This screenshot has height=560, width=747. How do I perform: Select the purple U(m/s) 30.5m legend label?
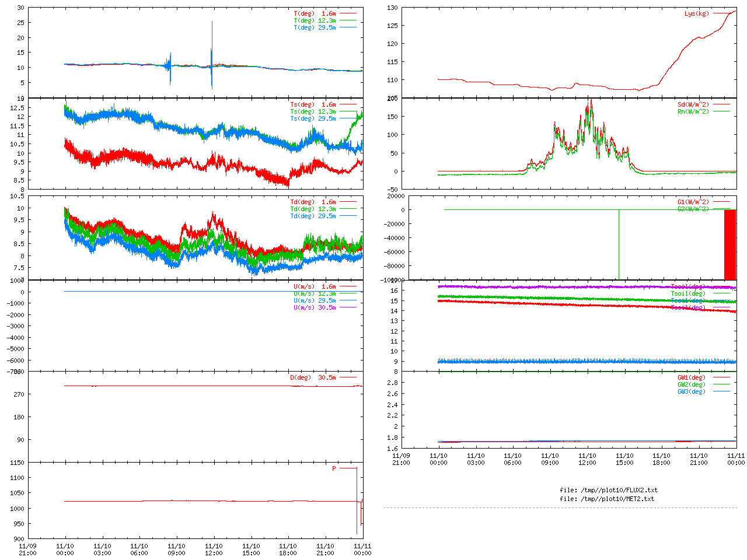coord(315,307)
